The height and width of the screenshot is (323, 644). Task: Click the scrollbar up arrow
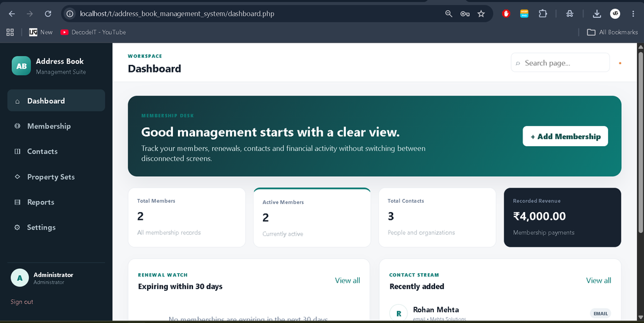click(x=640, y=47)
